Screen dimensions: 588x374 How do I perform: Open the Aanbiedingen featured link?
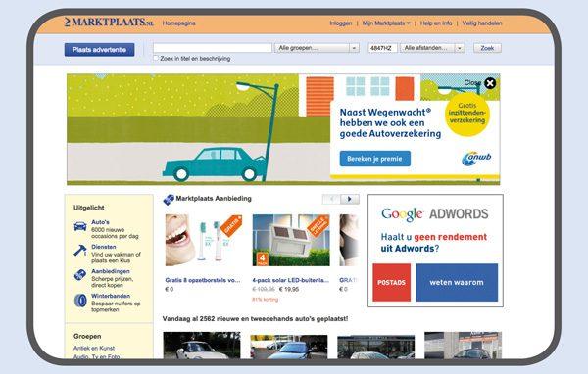pyautogui.click(x=111, y=271)
